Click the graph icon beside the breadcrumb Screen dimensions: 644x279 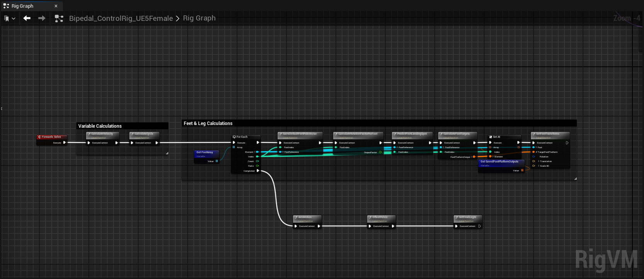[x=59, y=19]
